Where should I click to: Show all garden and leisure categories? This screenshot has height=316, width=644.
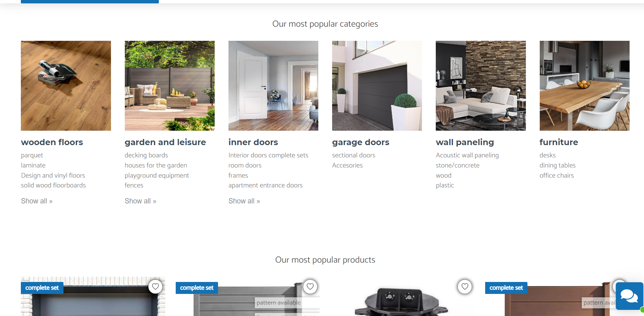click(140, 201)
